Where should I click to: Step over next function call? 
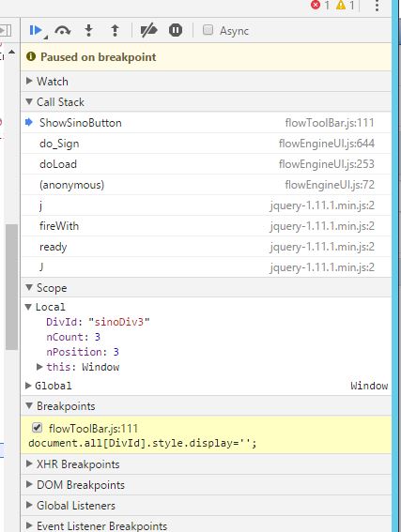click(63, 31)
